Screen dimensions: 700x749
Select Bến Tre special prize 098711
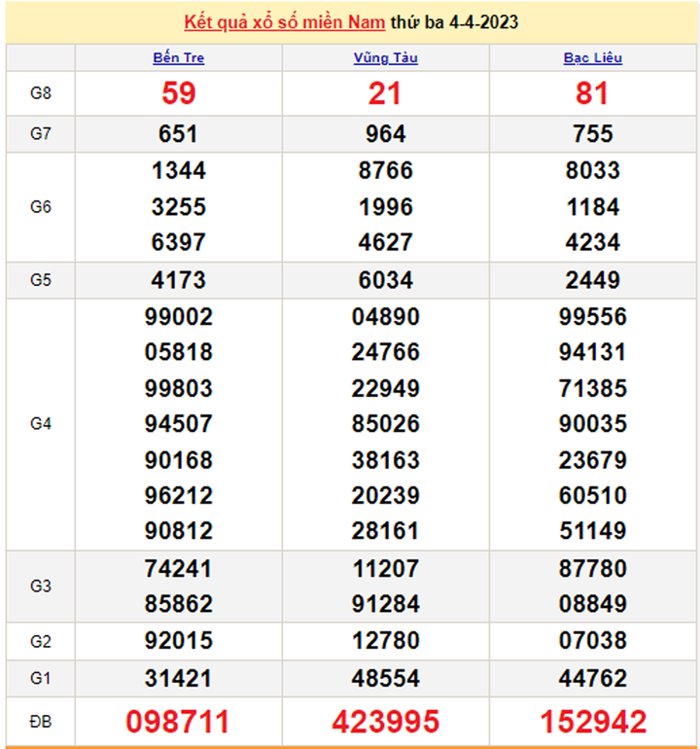coord(178,721)
